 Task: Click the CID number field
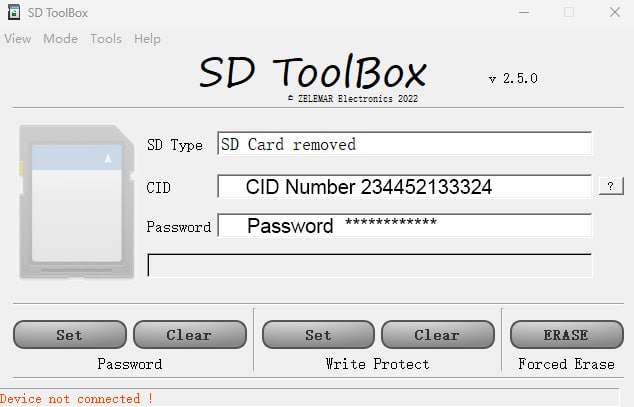click(x=404, y=186)
